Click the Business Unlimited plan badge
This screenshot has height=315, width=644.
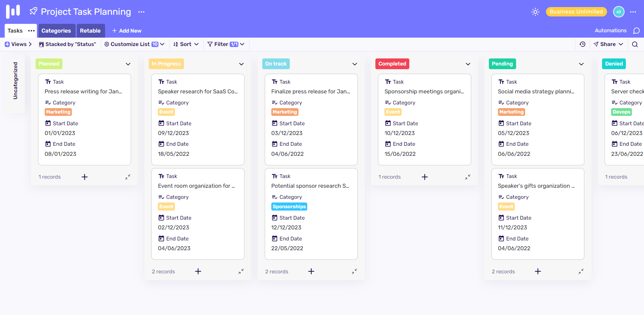[x=576, y=12]
